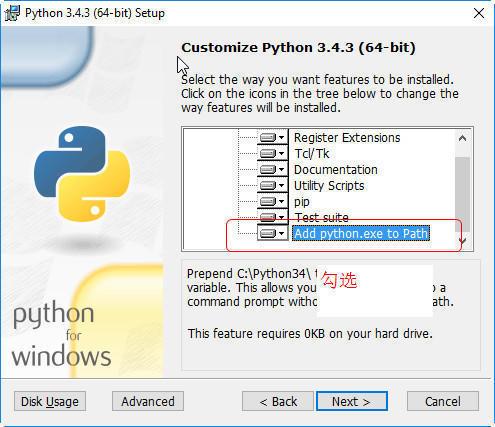Image resolution: width=495 pixels, height=427 pixels.
Task: Open the Advanced options button
Action: click(x=148, y=401)
